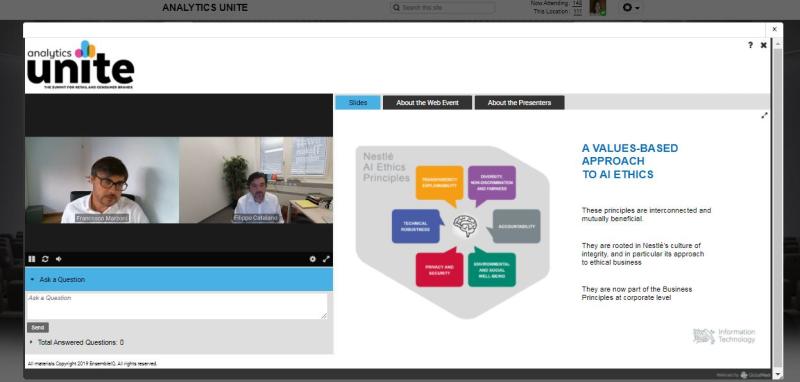Click inside the Ask a Question text box
800x382 pixels.
click(x=177, y=306)
